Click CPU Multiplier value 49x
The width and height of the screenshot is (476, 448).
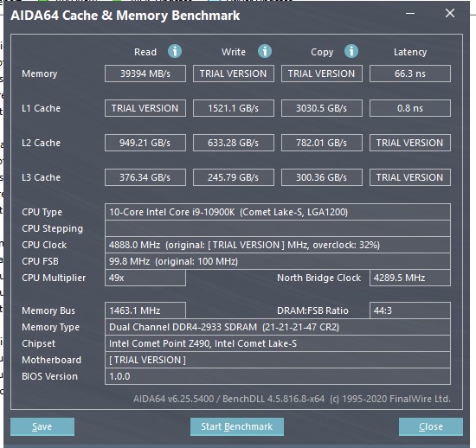click(x=145, y=278)
